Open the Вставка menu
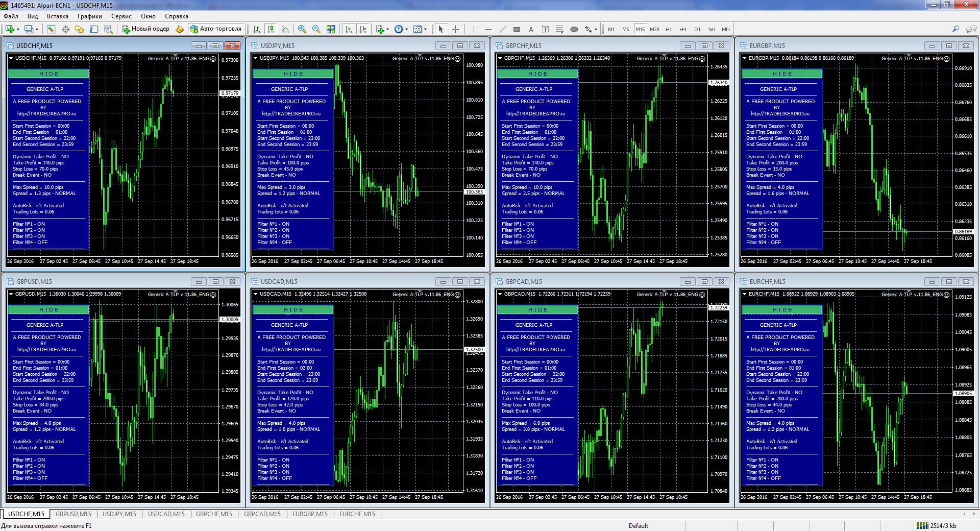The height and width of the screenshot is (531, 980). click(58, 16)
